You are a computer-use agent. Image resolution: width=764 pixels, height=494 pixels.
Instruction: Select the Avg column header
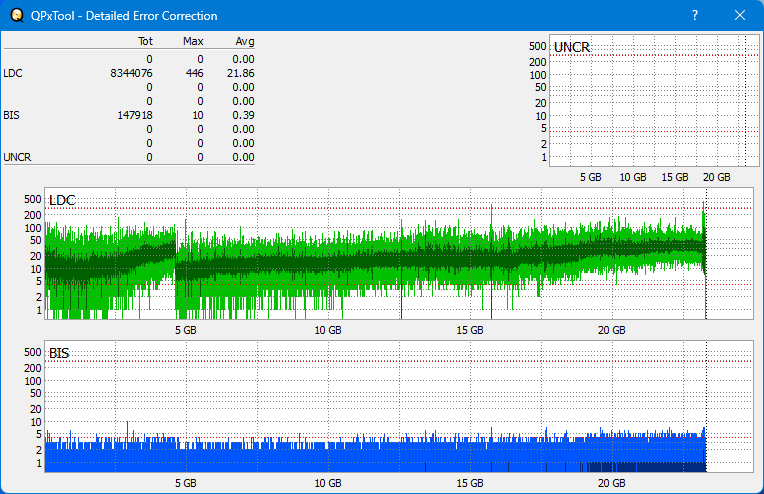[x=244, y=42]
